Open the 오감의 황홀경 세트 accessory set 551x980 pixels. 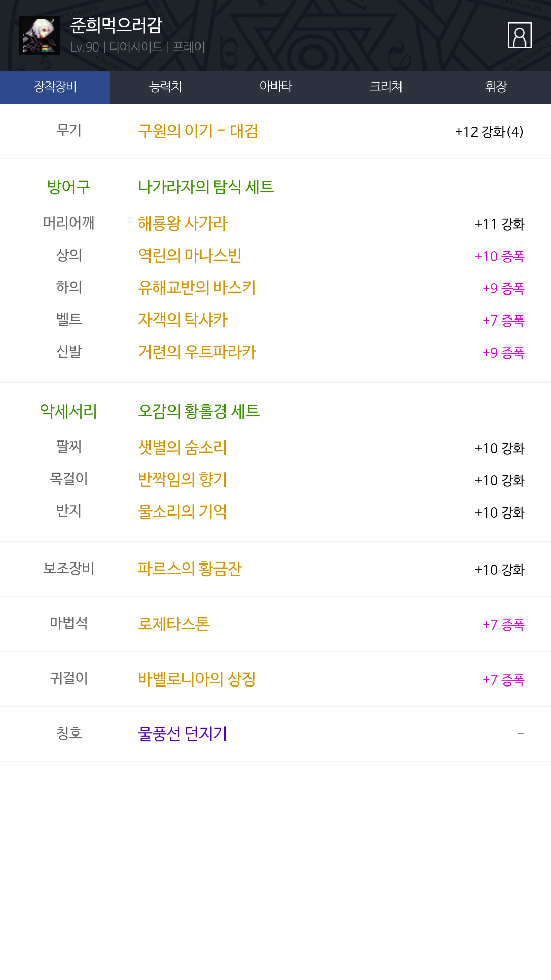[199, 411]
